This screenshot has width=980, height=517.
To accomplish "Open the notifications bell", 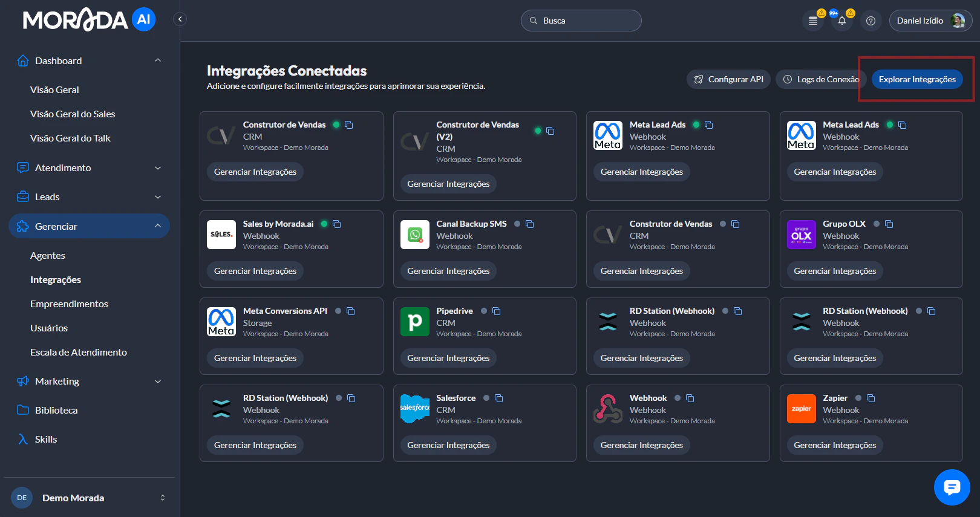I will click(842, 21).
